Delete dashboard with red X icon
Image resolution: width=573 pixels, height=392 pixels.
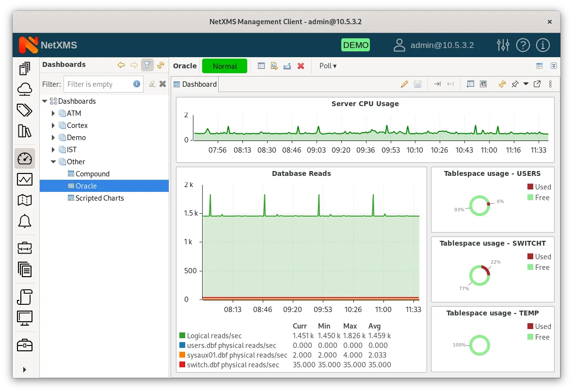[x=301, y=66]
